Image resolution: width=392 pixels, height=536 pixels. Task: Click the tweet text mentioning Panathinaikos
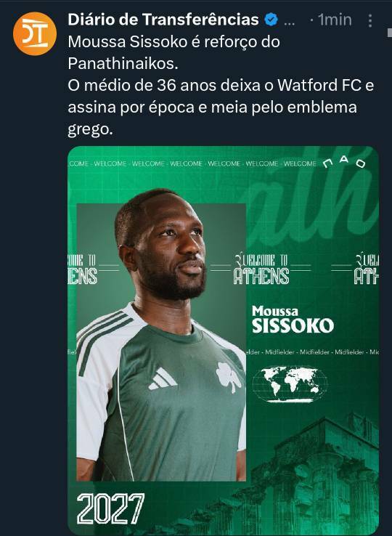point(173,52)
